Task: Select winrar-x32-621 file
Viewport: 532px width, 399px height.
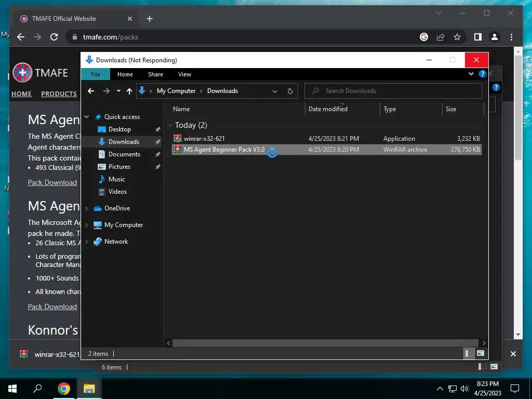Action: [326, 138]
